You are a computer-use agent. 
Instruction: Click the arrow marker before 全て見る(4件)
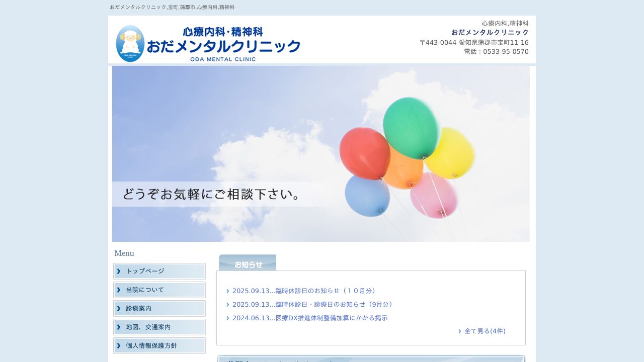pos(459,331)
